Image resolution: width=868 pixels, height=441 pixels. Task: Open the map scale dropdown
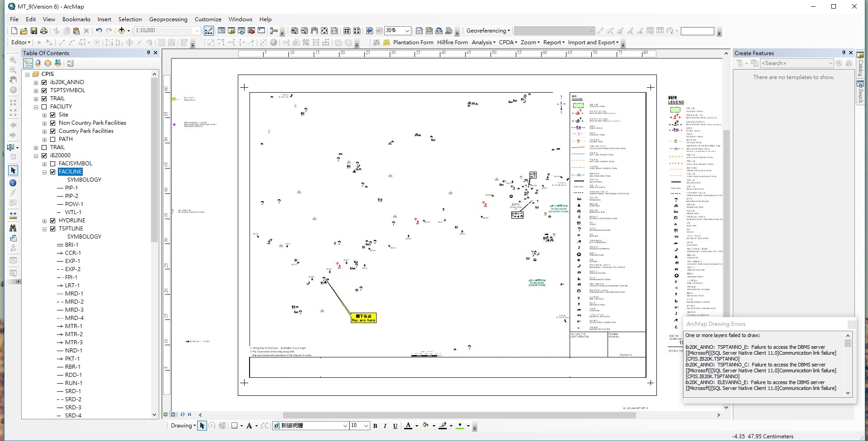point(197,31)
